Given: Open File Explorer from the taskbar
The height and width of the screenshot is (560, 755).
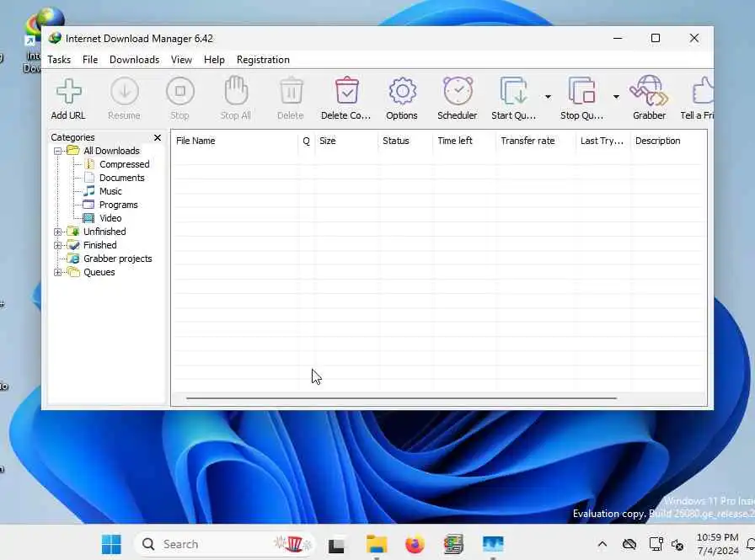Looking at the screenshot, I should (377, 545).
